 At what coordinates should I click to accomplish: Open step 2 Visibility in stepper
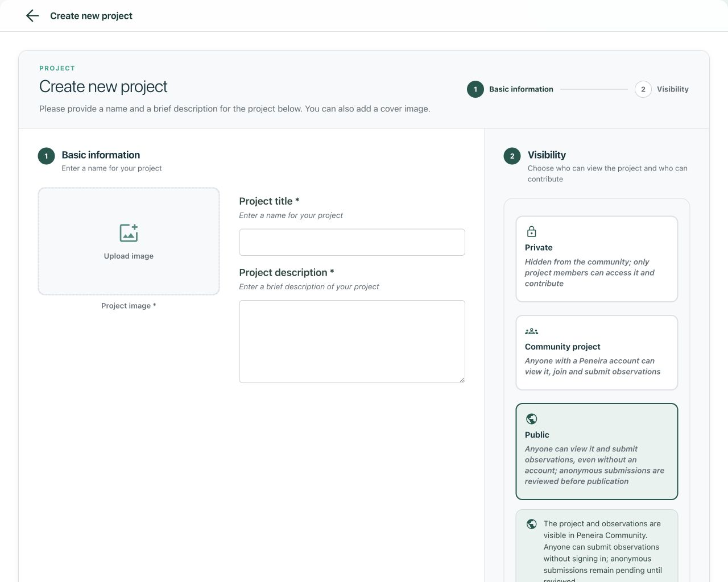coord(661,89)
